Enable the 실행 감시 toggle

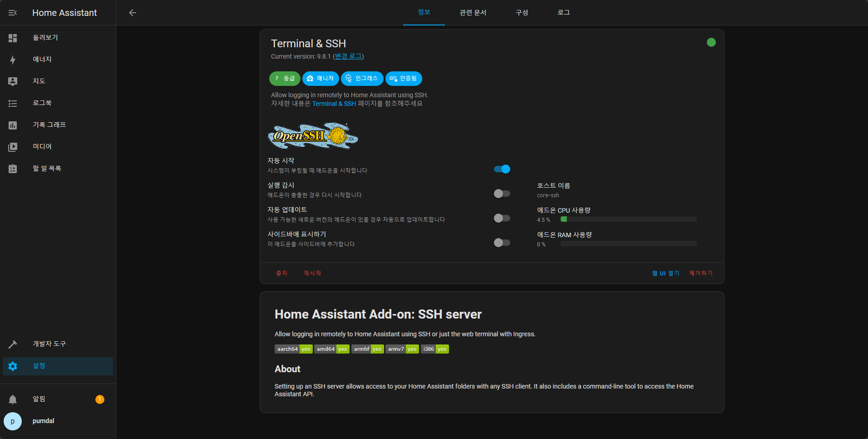click(x=502, y=194)
